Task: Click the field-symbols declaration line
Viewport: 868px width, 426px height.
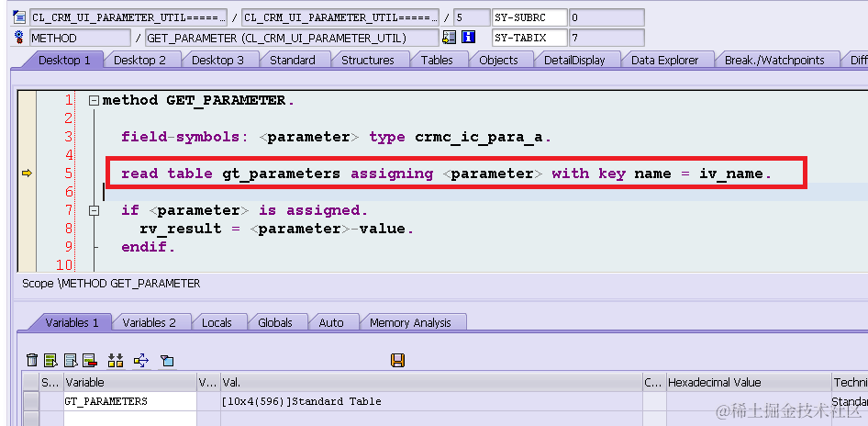Action: point(336,137)
